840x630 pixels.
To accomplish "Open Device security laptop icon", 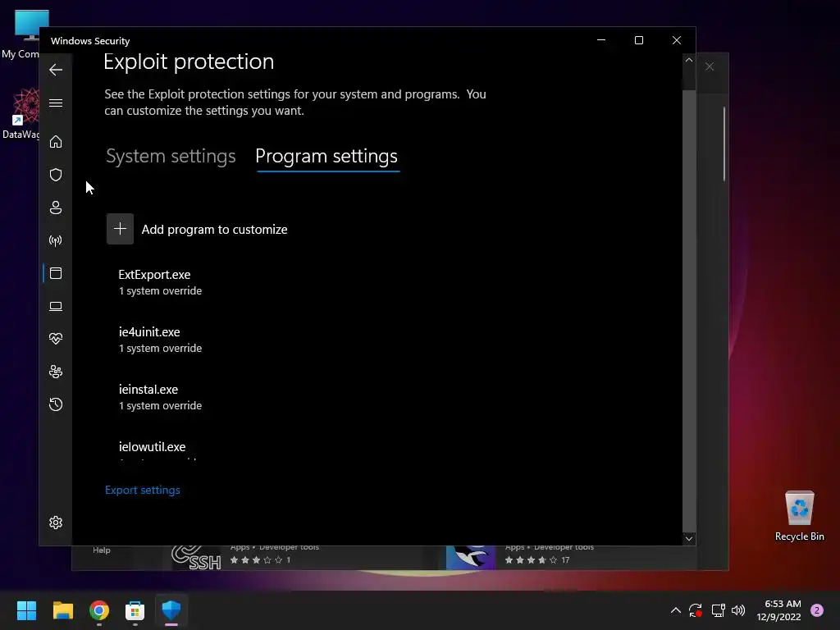I will click(x=56, y=307).
